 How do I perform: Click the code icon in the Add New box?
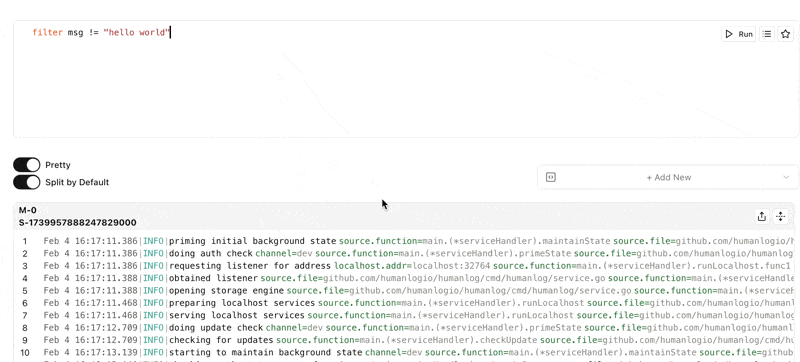click(551, 177)
